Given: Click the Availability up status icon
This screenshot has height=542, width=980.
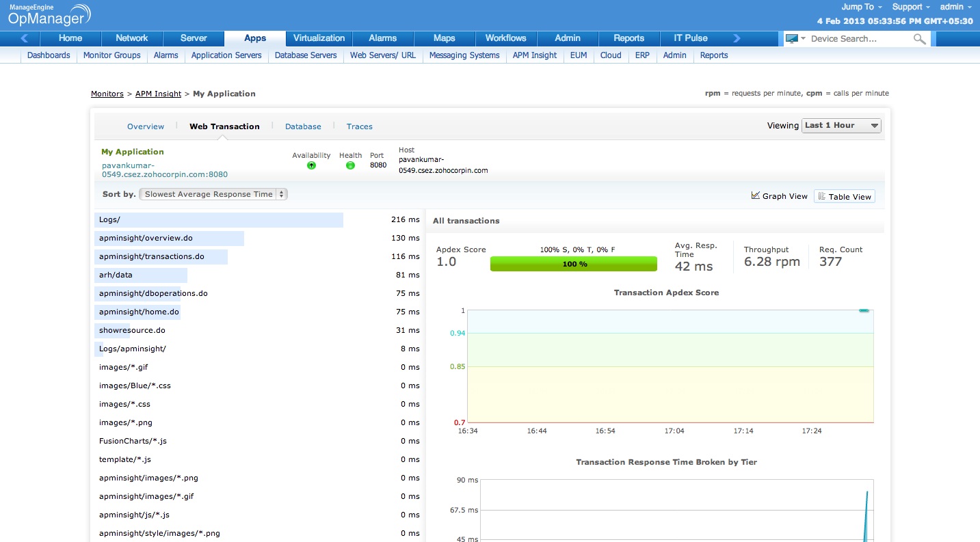Looking at the screenshot, I should tap(311, 165).
